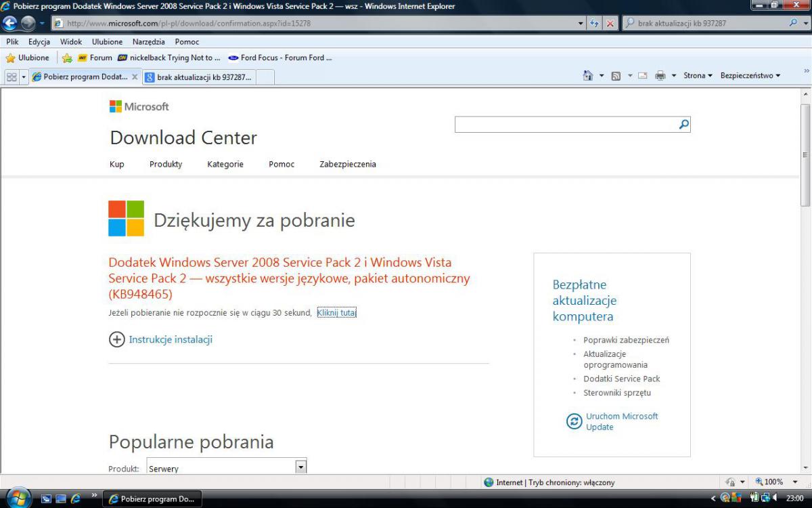Switch to 'brak aktualizacji kb 937287' tab
Viewport: 812px width, 508px height.
click(x=198, y=77)
